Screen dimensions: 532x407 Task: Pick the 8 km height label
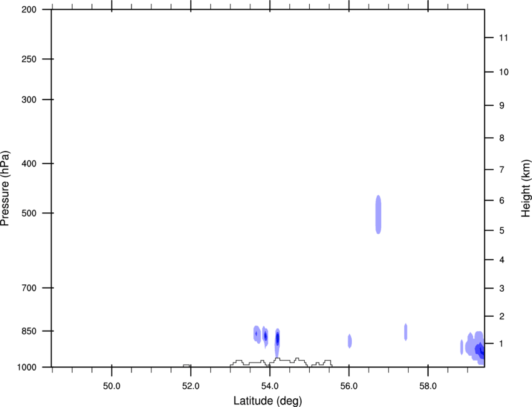point(502,138)
